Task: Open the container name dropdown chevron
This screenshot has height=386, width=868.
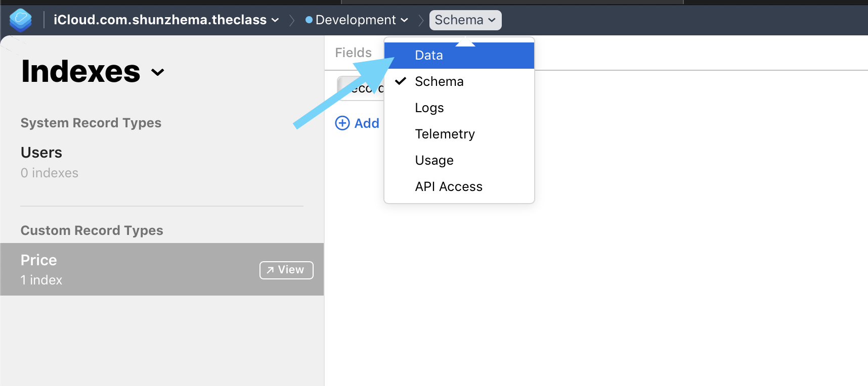Action: tap(275, 20)
